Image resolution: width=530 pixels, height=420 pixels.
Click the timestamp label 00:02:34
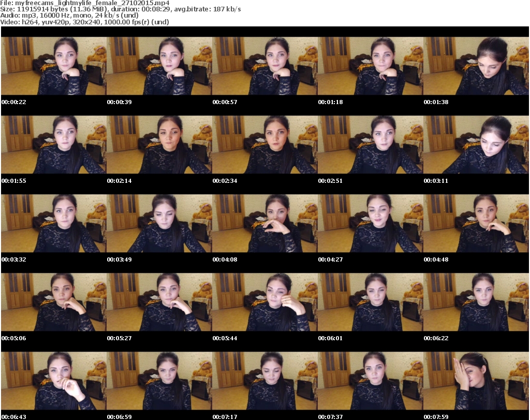[225, 181]
